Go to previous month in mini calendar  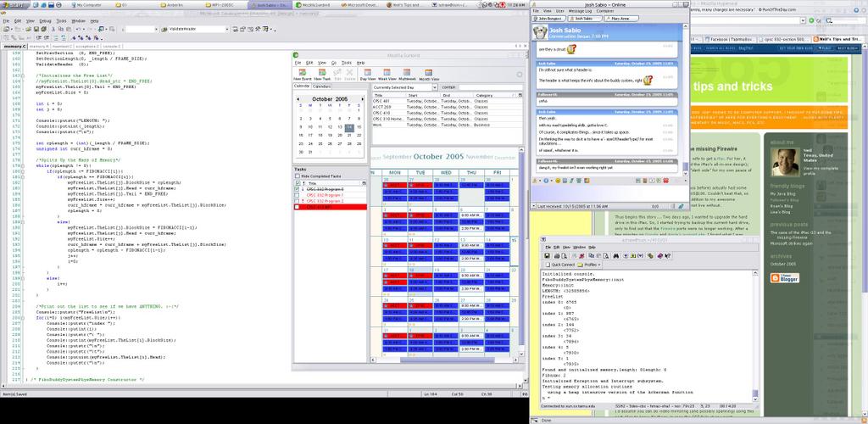click(298, 99)
